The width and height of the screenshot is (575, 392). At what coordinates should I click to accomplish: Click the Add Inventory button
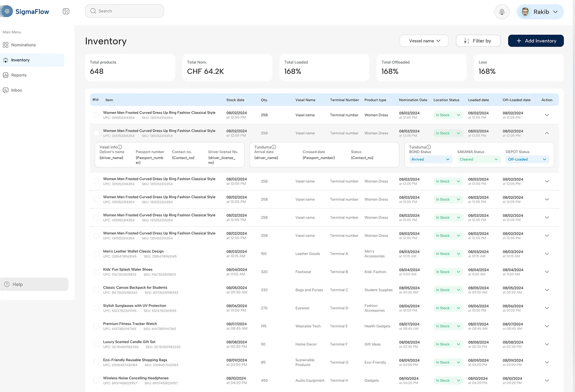coord(536,41)
